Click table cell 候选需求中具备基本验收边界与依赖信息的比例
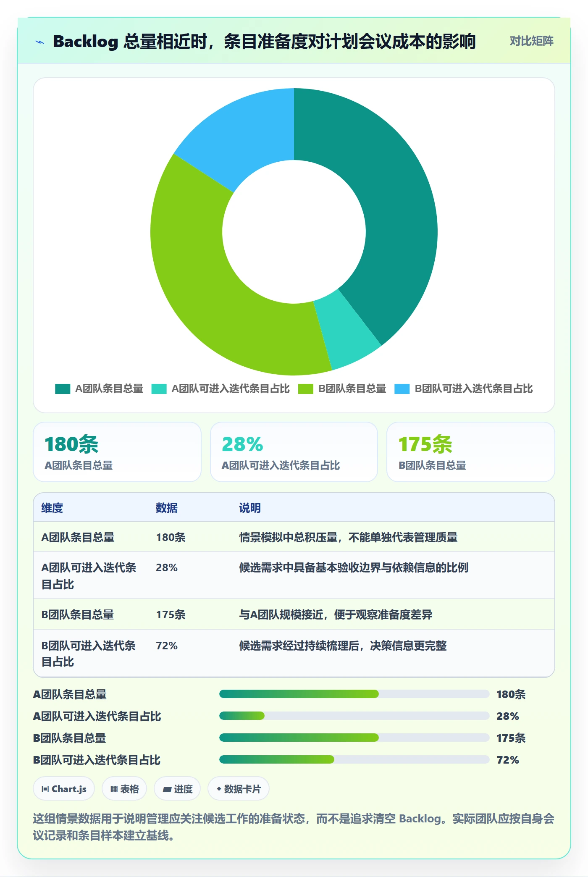Image resolution: width=588 pixels, height=877 pixels. coord(354,567)
